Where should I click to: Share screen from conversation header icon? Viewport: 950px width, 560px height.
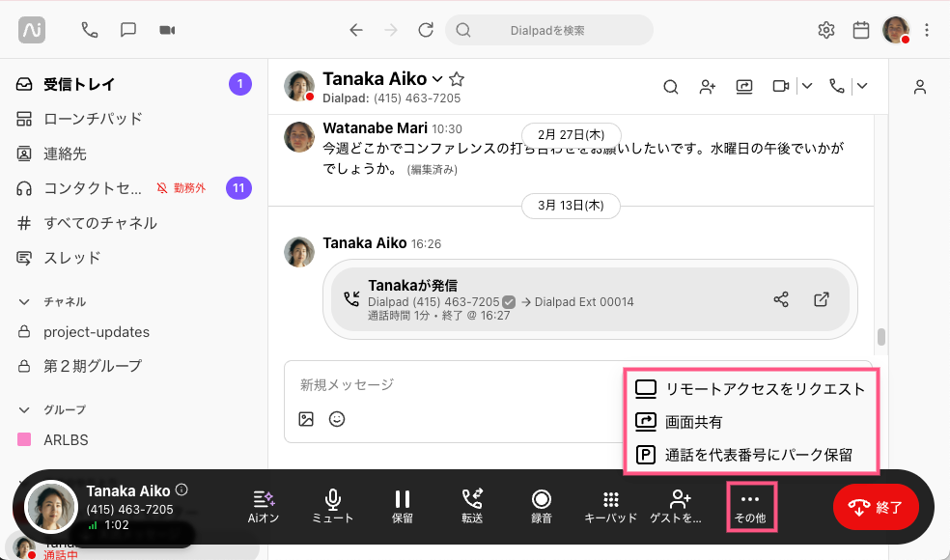(744, 87)
